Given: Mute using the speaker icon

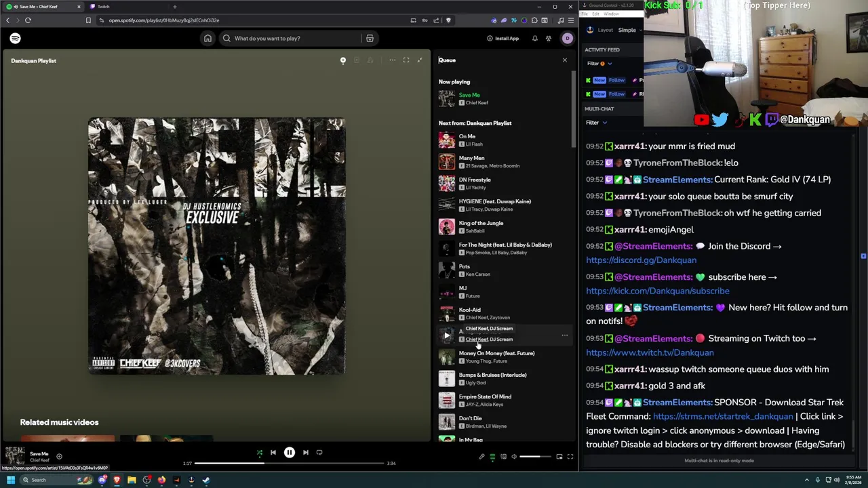Looking at the screenshot, I should point(513,457).
